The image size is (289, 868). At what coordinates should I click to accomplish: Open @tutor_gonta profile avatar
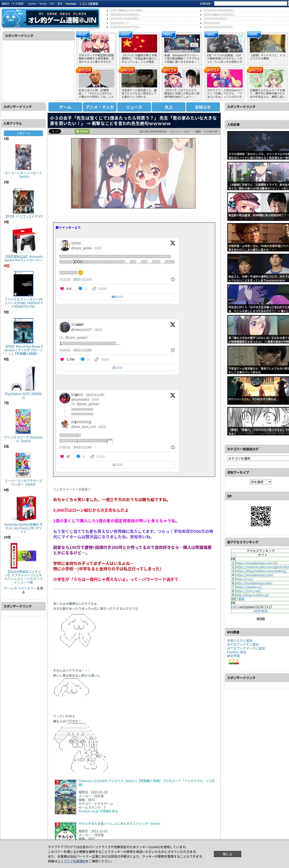(65, 246)
